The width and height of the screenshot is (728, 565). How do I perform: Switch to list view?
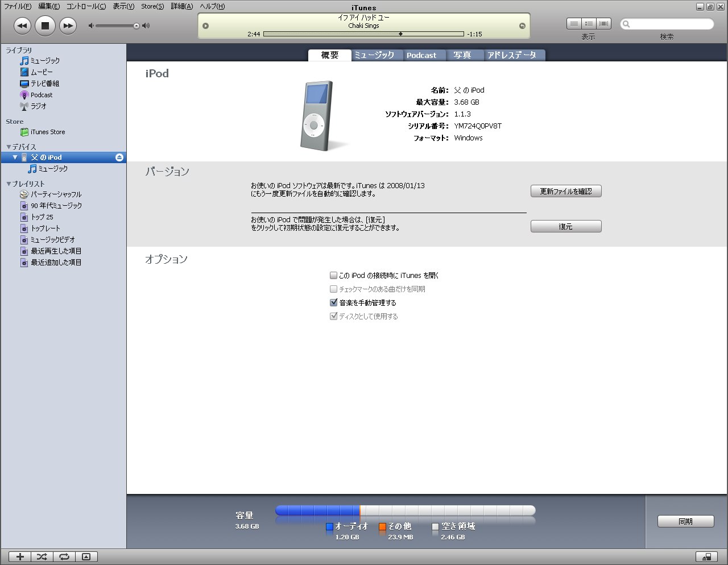pos(574,23)
